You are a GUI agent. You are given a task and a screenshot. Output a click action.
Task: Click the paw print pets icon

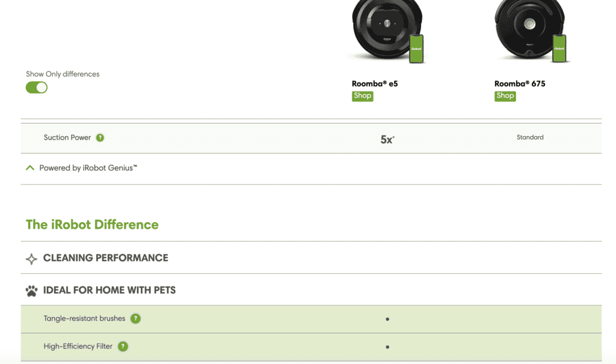coord(31,291)
